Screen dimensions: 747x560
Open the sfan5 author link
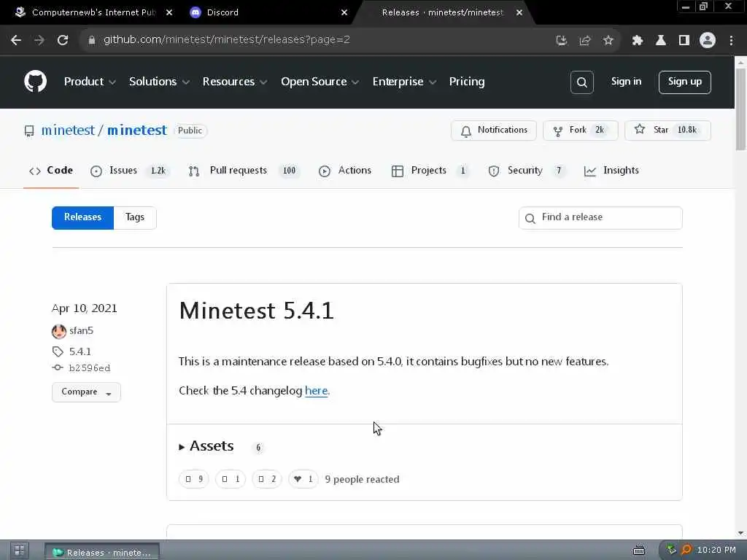tap(82, 330)
